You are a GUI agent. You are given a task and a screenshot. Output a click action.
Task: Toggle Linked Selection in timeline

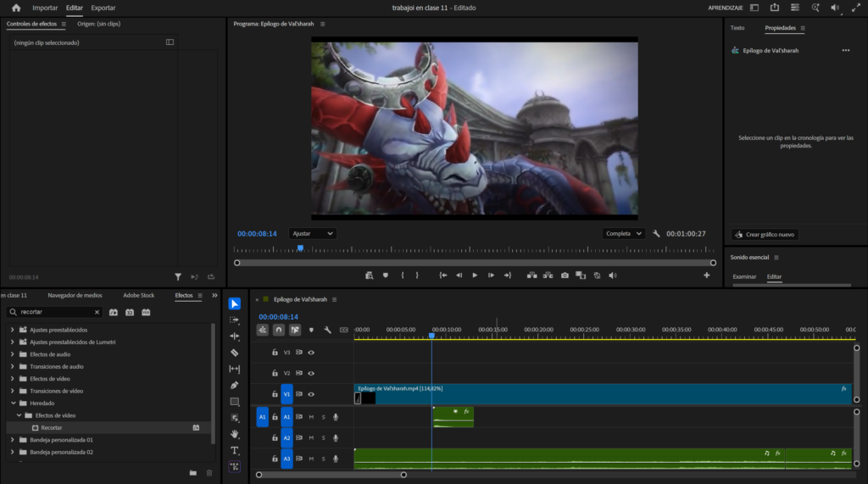tap(295, 330)
